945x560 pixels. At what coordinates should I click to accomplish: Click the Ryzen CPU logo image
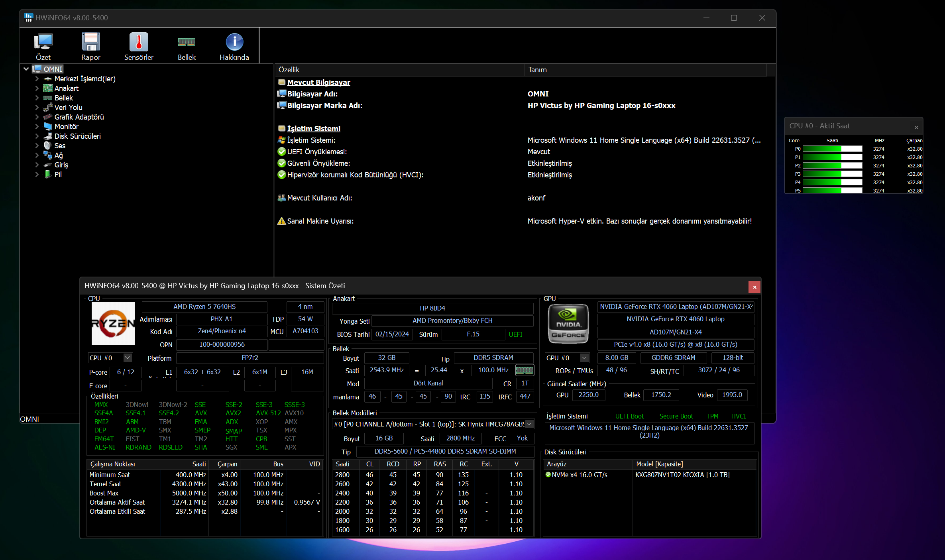pos(113,323)
